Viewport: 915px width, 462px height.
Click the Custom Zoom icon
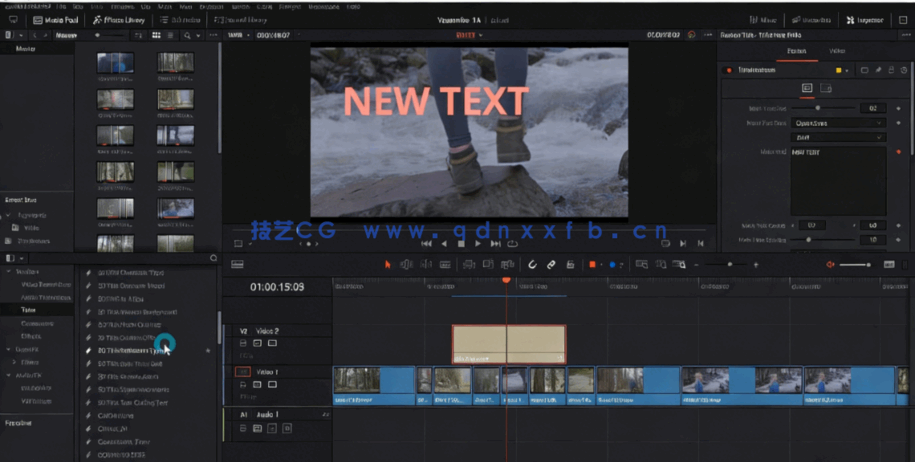679,265
